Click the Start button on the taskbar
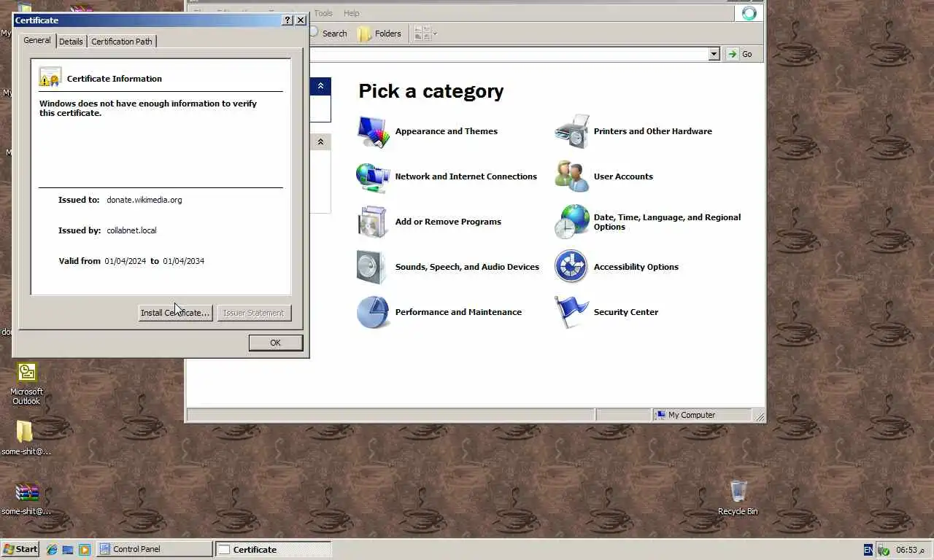This screenshot has width=934, height=560. pyautogui.click(x=20, y=549)
